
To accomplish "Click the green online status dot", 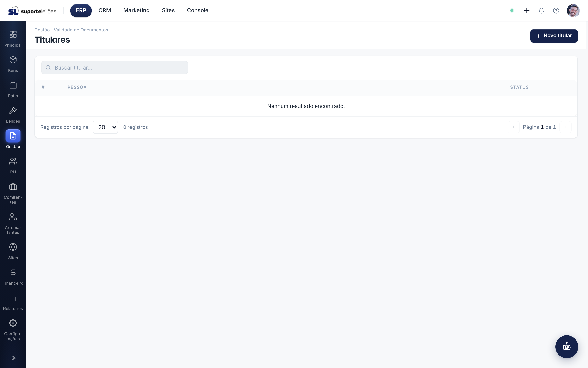I will click(512, 10).
